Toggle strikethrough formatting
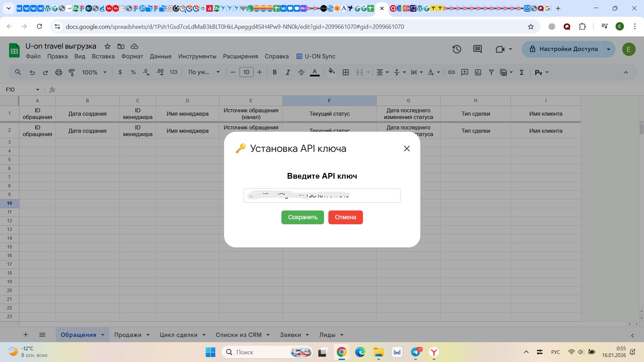Image resolution: width=644 pixels, height=362 pixels. coord(301,72)
